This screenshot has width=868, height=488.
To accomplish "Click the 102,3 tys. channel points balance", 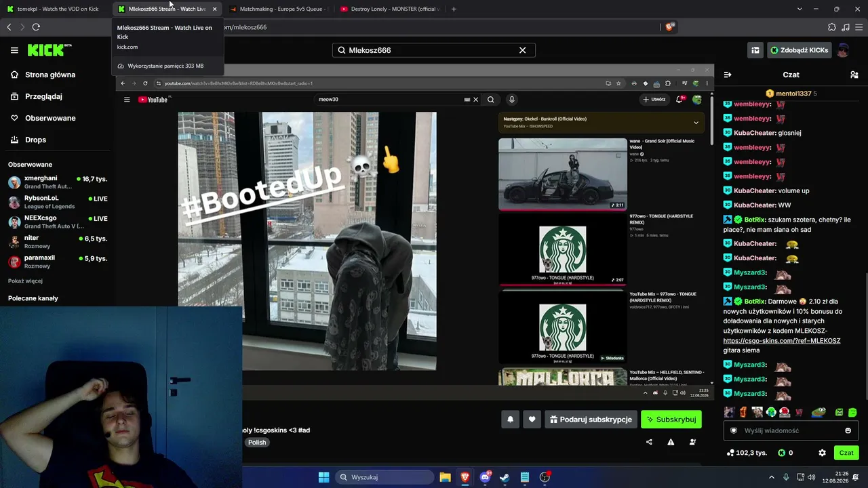I will click(x=746, y=453).
